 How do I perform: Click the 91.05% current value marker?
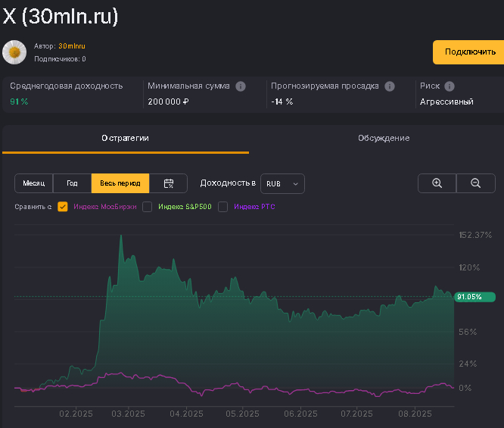(474, 297)
